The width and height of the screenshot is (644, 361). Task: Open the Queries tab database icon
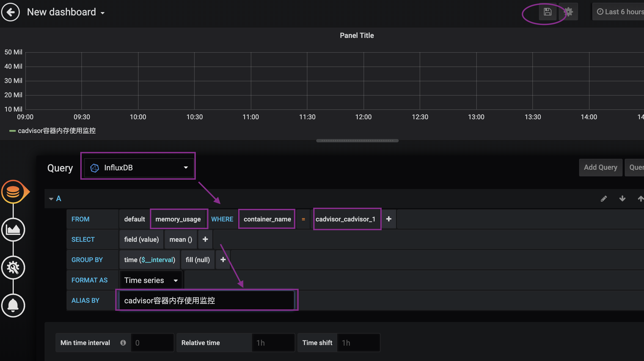(13, 192)
